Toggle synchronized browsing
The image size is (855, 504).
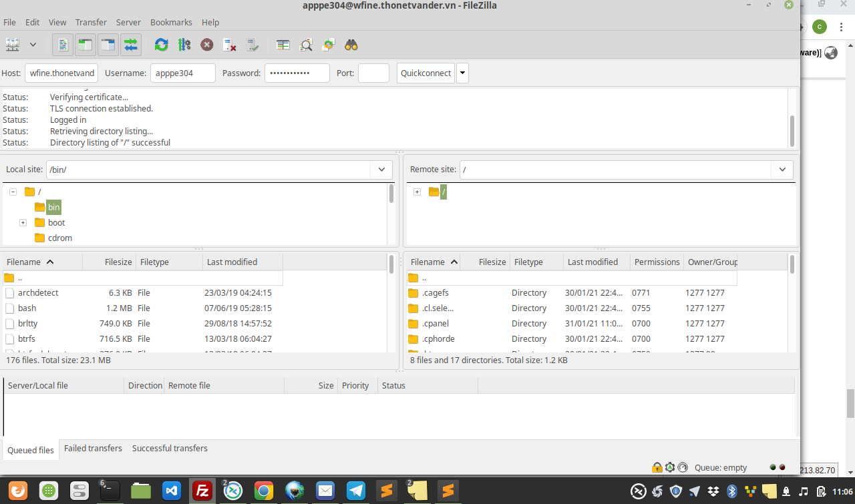pos(329,45)
